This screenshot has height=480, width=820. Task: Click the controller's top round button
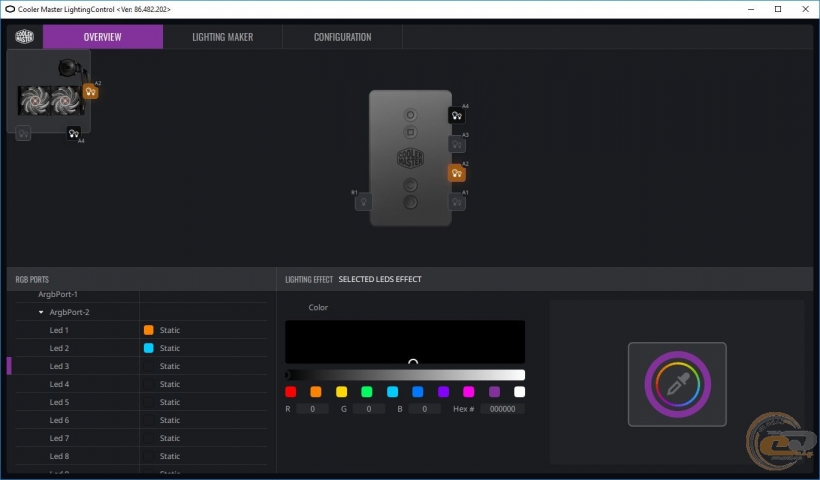pos(411,115)
